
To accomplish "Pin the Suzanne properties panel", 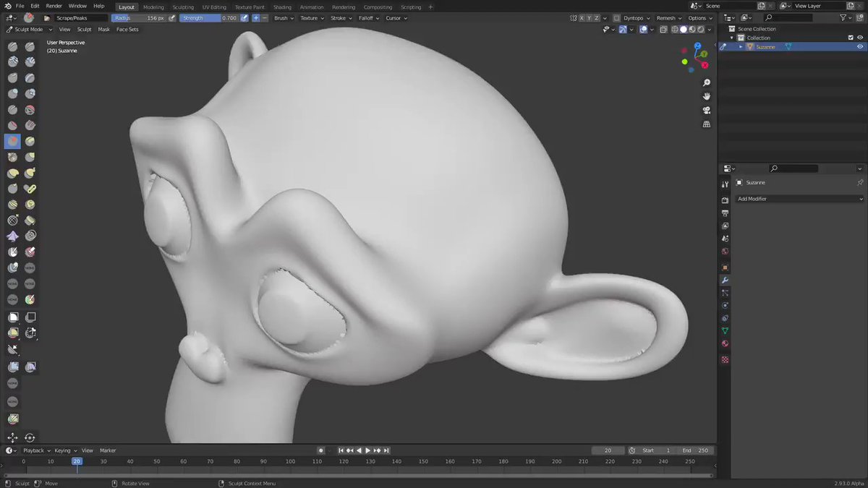I will tap(860, 183).
